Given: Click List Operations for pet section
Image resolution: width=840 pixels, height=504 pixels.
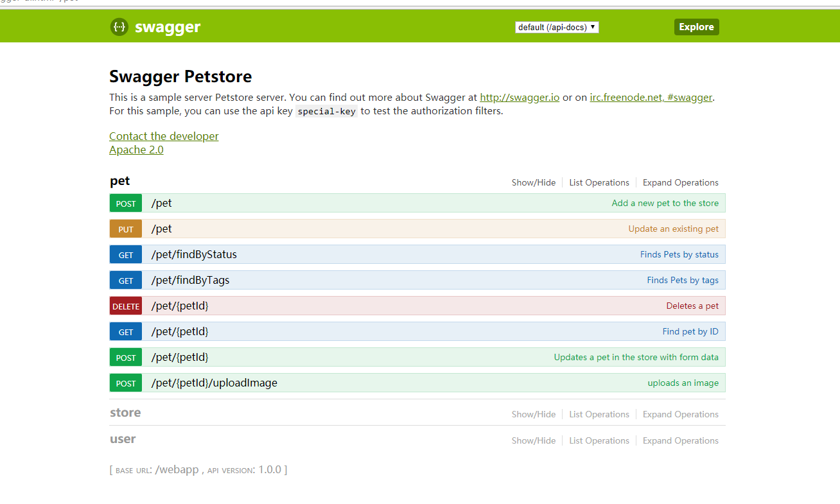Looking at the screenshot, I should point(599,182).
